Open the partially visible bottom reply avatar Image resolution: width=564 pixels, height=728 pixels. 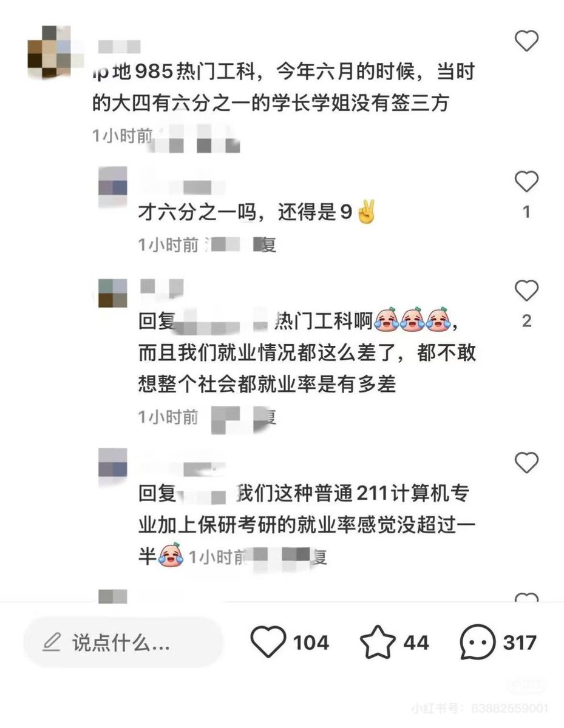pyautogui.click(x=113, y=595)
